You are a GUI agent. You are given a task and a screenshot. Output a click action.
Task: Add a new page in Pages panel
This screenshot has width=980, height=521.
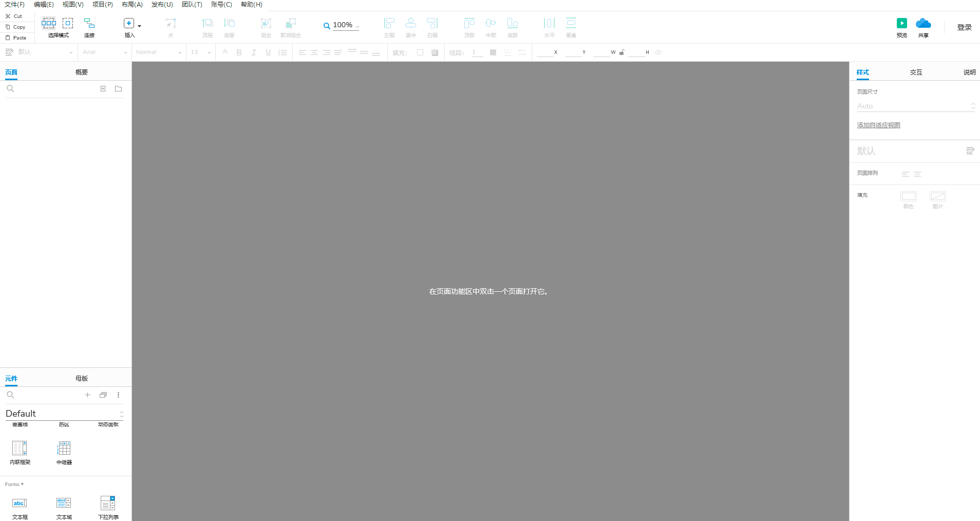pyautogui.click(x=103, y=89)
